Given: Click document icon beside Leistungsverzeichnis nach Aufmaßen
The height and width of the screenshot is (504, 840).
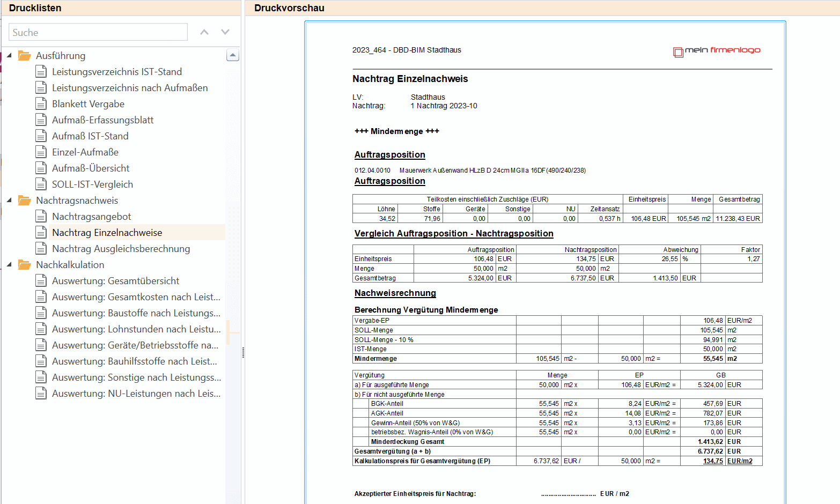Looking at the screenshot, I should tap(41, 87).
